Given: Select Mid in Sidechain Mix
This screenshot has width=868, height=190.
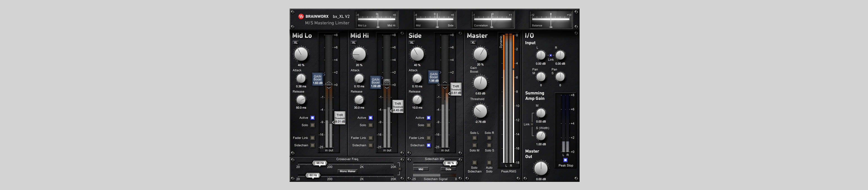Looking at the screenshot, I should click(x=421, y=169).
